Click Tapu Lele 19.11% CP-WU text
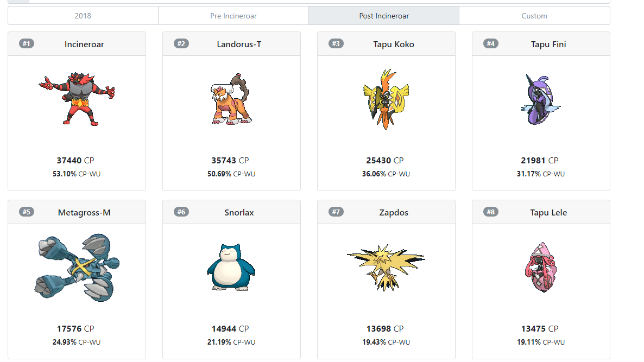Screen dimensions: 644x362 point(541,342)
